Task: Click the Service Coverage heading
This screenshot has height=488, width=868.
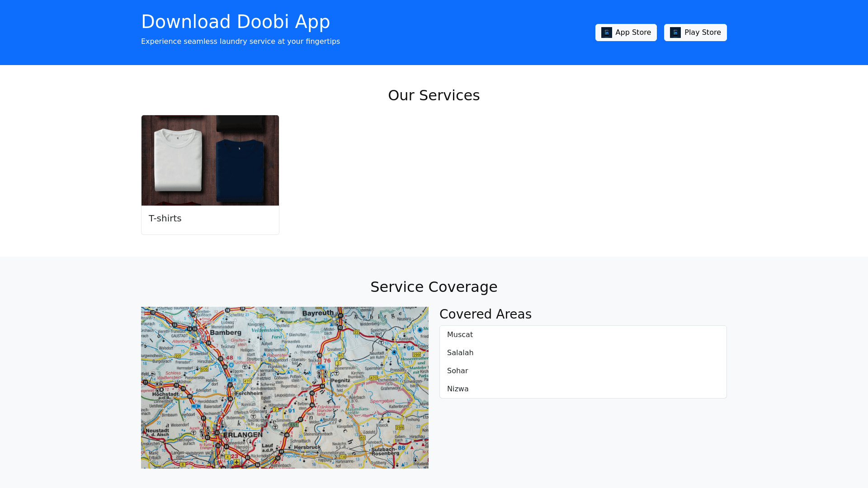Action: pyautogui.click(x=434, y=287)
